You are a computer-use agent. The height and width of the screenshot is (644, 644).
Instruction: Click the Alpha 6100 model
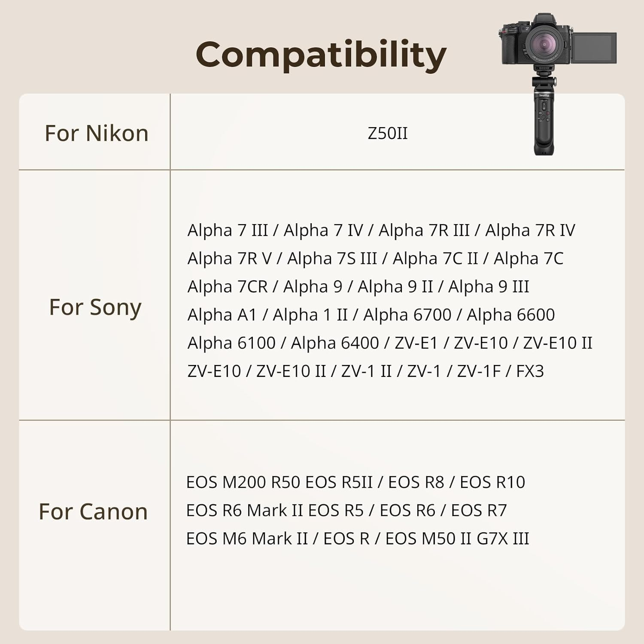pyautogui.click(x=231, y=343)
